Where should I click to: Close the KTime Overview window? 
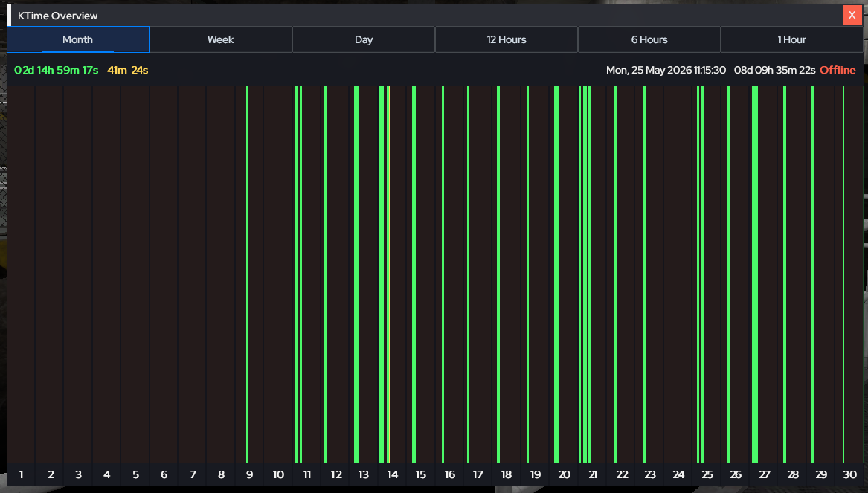pos(852,15)
